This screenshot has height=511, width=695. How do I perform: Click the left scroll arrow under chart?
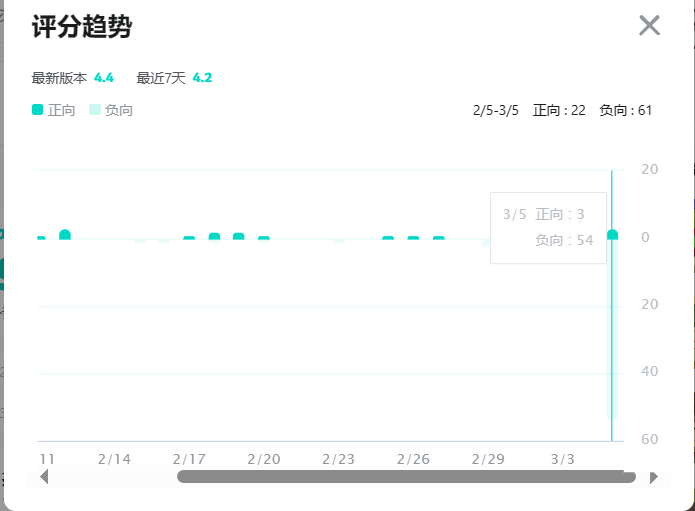click(x=44, y=477)
